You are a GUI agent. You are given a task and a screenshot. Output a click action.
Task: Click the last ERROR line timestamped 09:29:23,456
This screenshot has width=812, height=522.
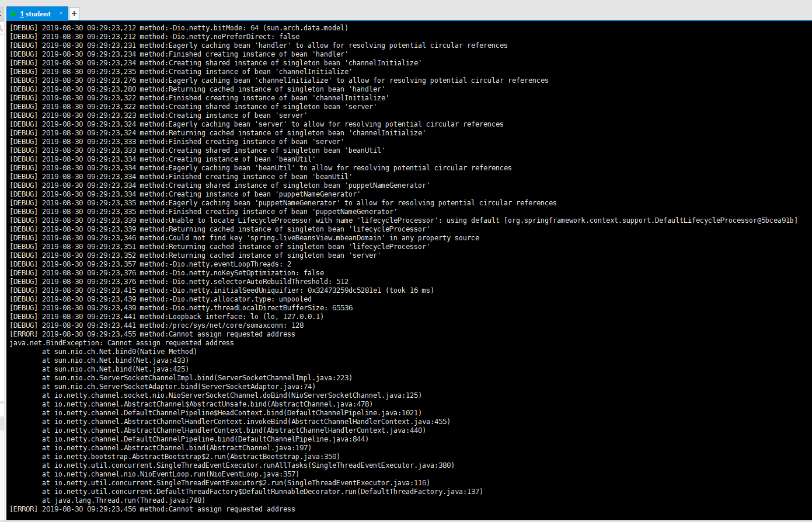[152, 509]
